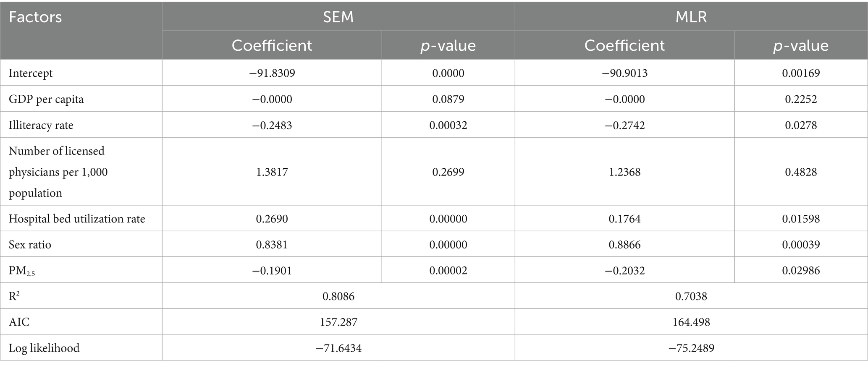The image size is (868, 368).
Task: Select the log likelihood value −71.6434
Action: pos(338,348)
